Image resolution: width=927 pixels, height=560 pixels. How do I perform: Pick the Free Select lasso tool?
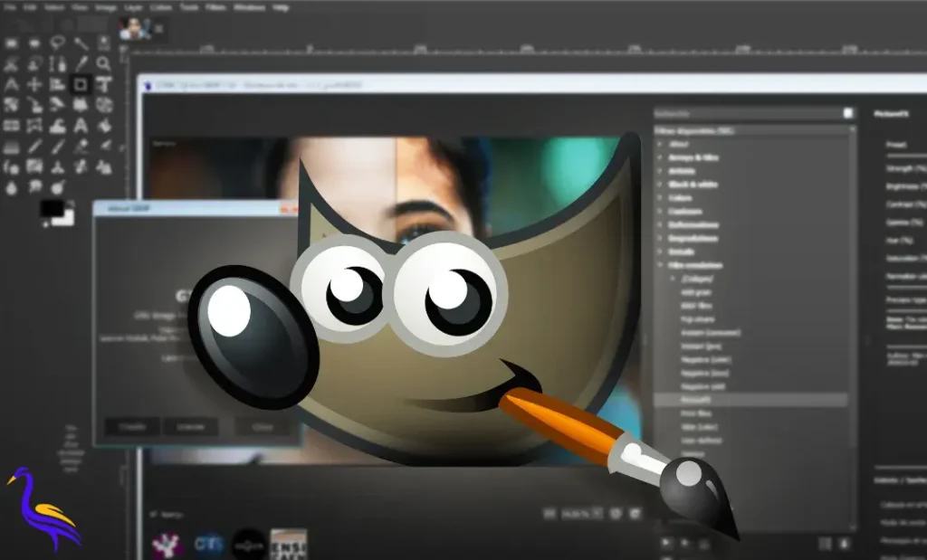coord(58,43)
